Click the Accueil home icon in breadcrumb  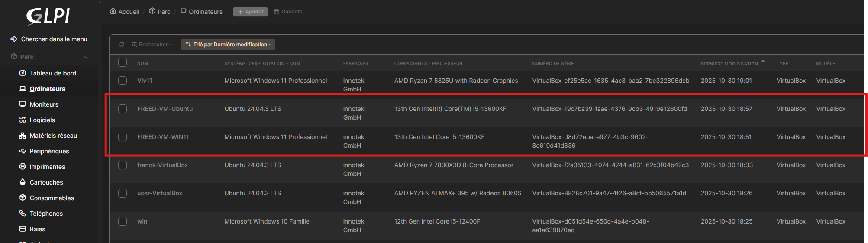coord(113,11)
